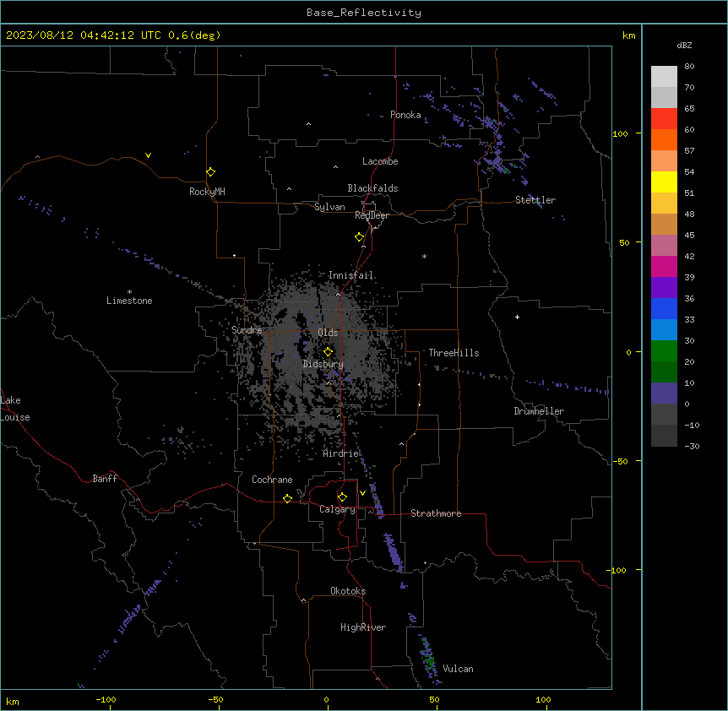Viewport: 728px width, 711px height.
Task: Click the blue 36 dBZ legend swatch
Action: [664, 308]
